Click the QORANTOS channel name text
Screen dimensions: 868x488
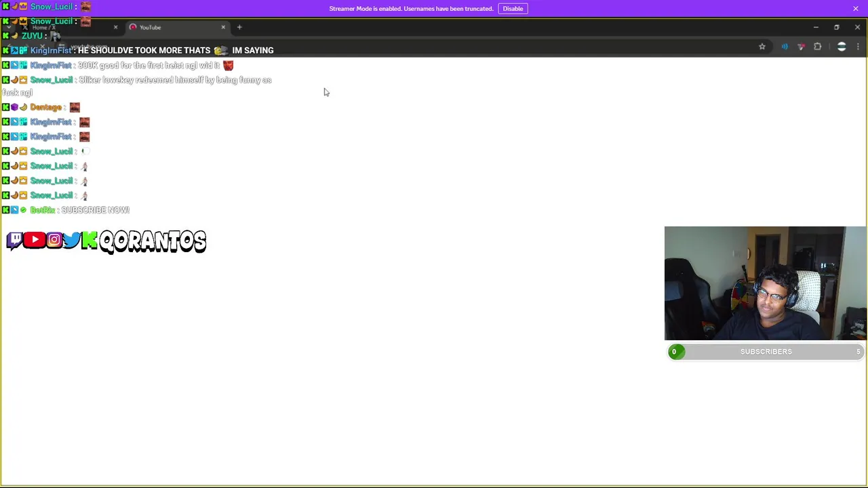(153, 241)
